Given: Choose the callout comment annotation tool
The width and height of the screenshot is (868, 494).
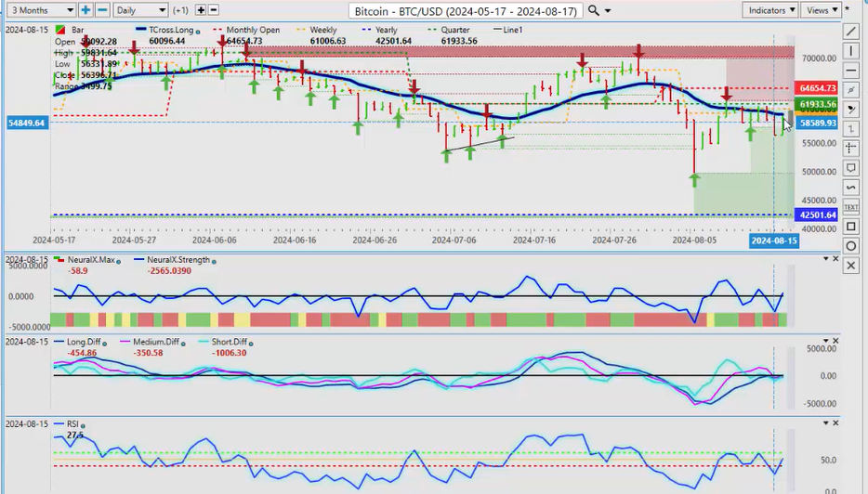Looking at the screenshot, I should tap(851, 167).
